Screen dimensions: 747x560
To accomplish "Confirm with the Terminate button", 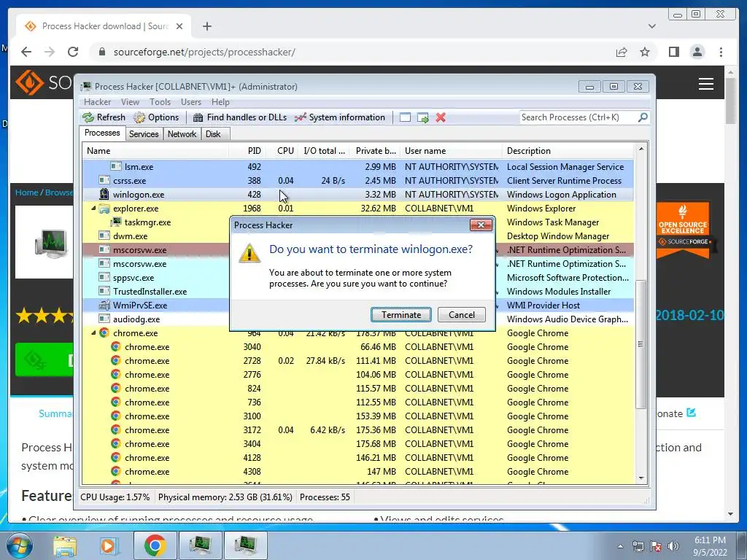I will pos(401,315).
